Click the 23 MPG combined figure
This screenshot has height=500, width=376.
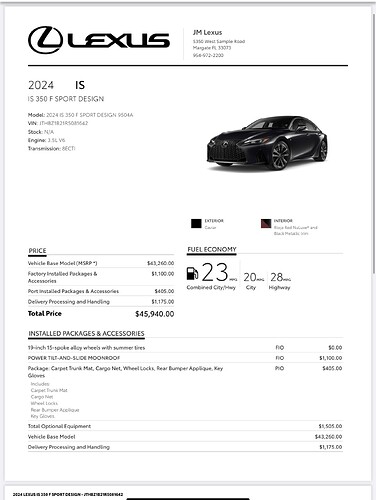pyautogui.click(x=215, y=272)
